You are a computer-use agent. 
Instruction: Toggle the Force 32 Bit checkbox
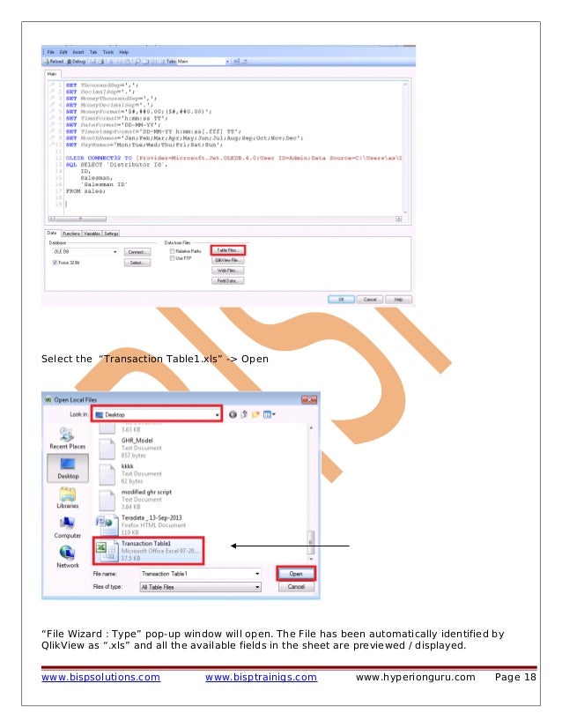pyautogui.click(x=55, y=263)
